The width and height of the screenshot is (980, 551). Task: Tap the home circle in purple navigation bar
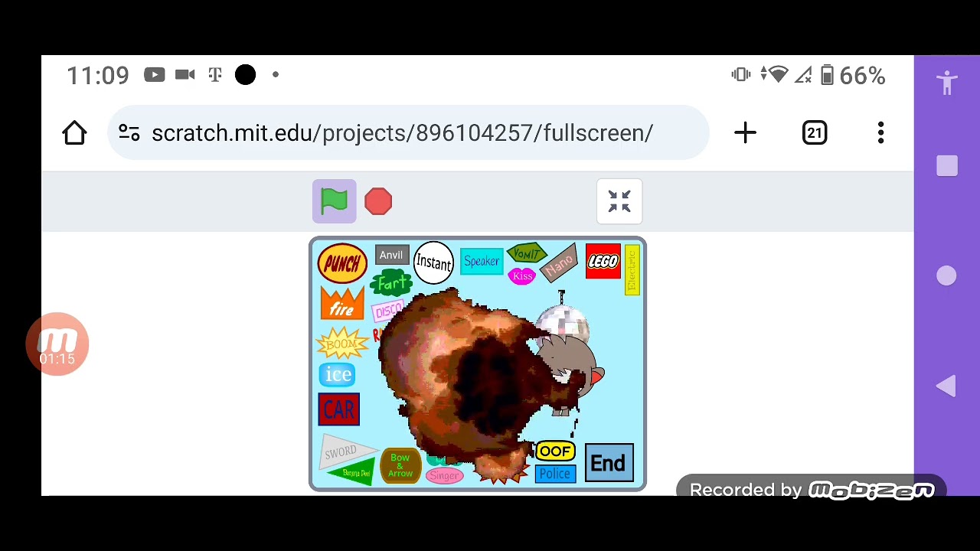coord(947,276)
